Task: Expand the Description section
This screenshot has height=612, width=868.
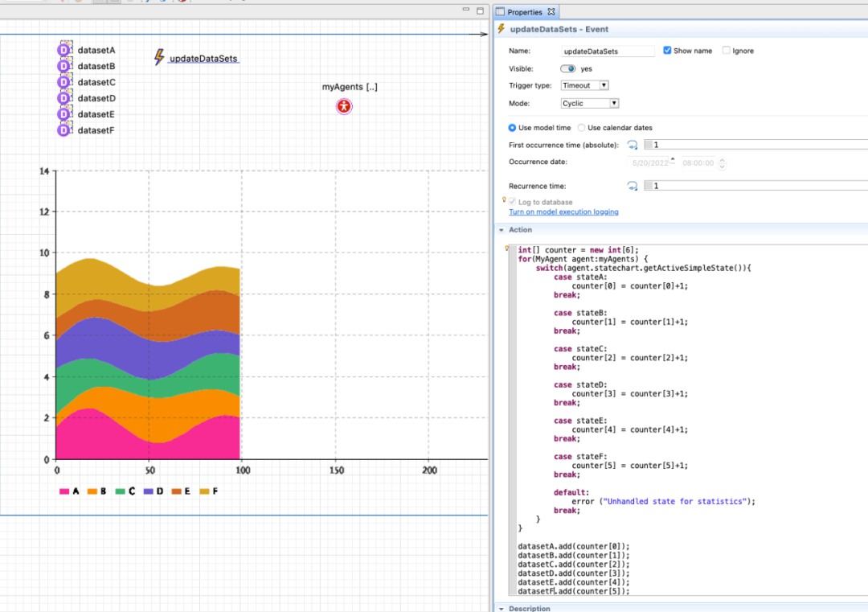Action: (x=502, y=608)
